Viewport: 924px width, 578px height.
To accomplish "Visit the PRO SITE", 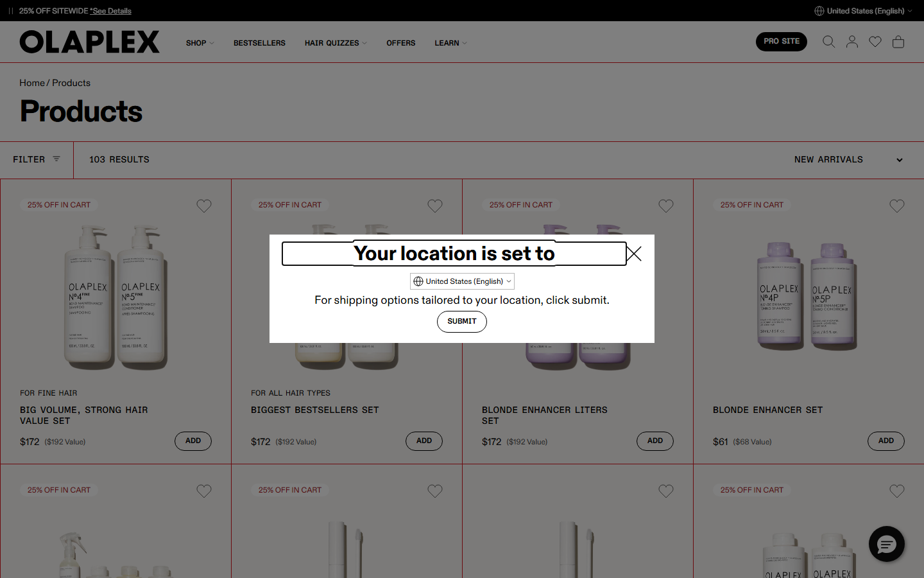I will pos(782,42).
